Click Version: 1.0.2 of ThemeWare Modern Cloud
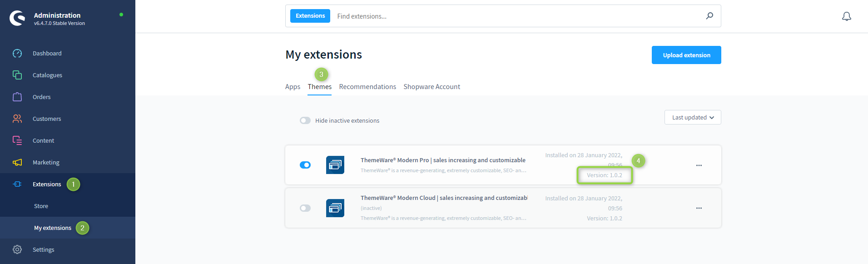This screenshot has width=868, height=264. pos(604,219)
